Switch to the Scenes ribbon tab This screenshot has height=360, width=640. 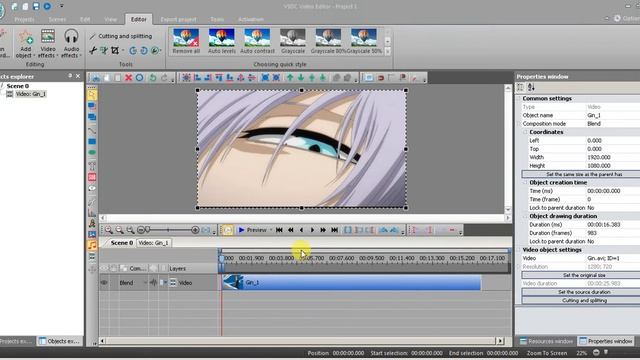57,19
